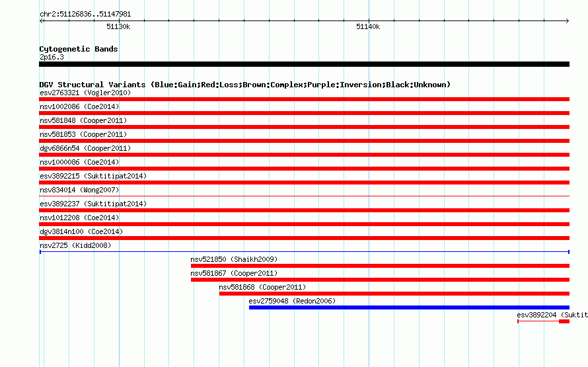The width and height of the screenshot is (588, 367).
Task: Click the 51130k ruler tick label
Action: [x=118, y=26]
